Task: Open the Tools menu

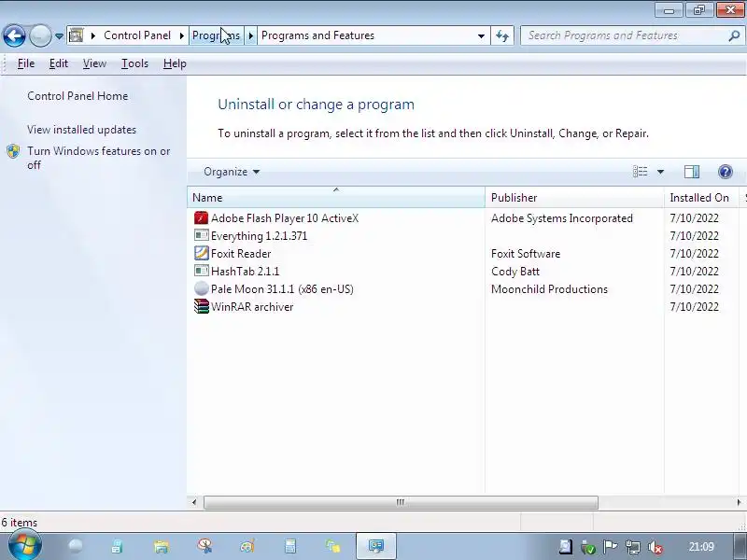Action: (x=134, y=63)
